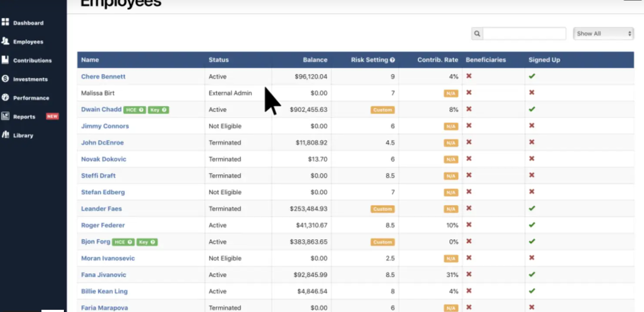Image resolution: width=644 pixels, height=312 pixels.
Task: Click the magnifying glass search icon
Action: [477, 33]
